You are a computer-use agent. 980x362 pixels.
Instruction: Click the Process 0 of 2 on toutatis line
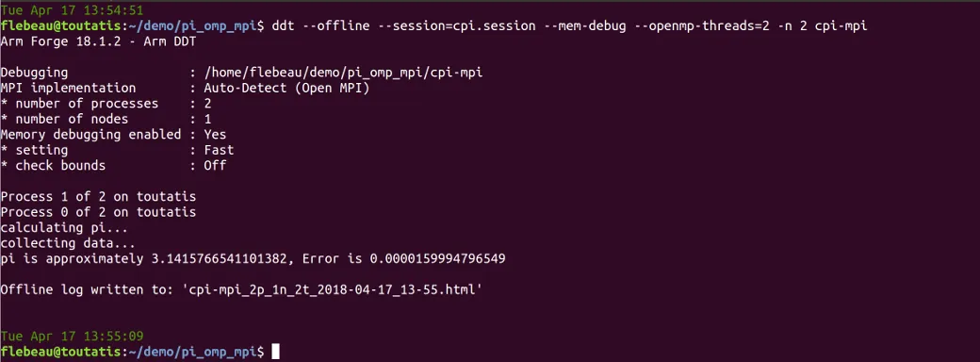pyautogui.click(x=98, y=212)
